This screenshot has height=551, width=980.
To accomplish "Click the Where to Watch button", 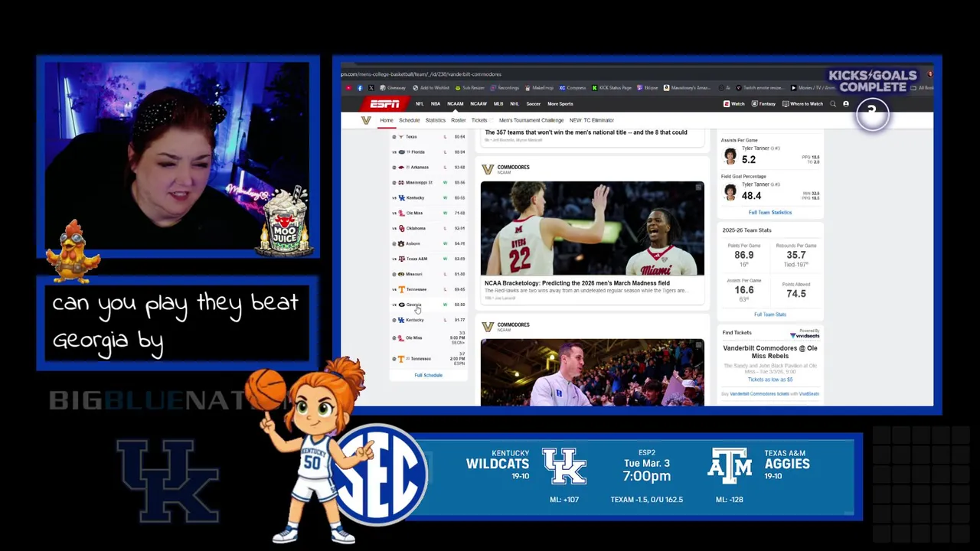I will [802, 103].
